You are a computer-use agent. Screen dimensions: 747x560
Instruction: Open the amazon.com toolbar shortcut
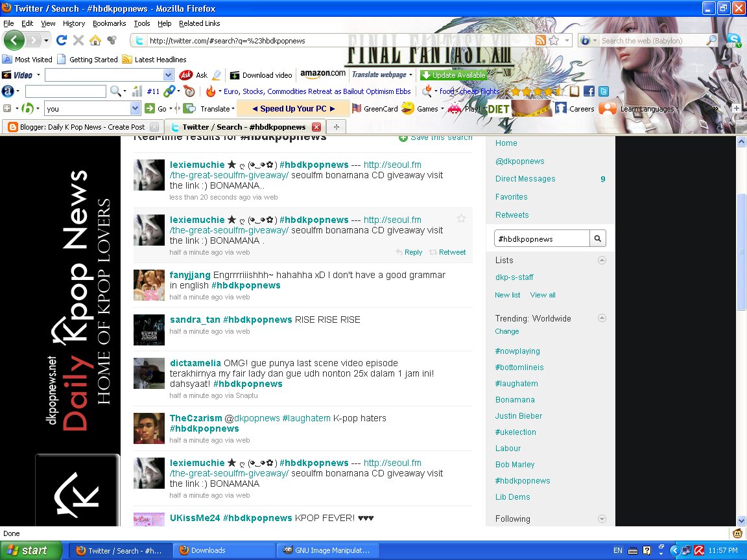[322, 74]
